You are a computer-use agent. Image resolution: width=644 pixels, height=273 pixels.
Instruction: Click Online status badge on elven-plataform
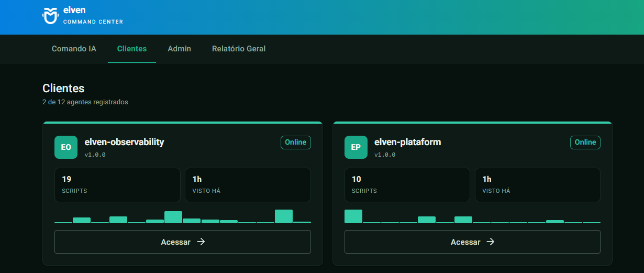pos(585,142)
